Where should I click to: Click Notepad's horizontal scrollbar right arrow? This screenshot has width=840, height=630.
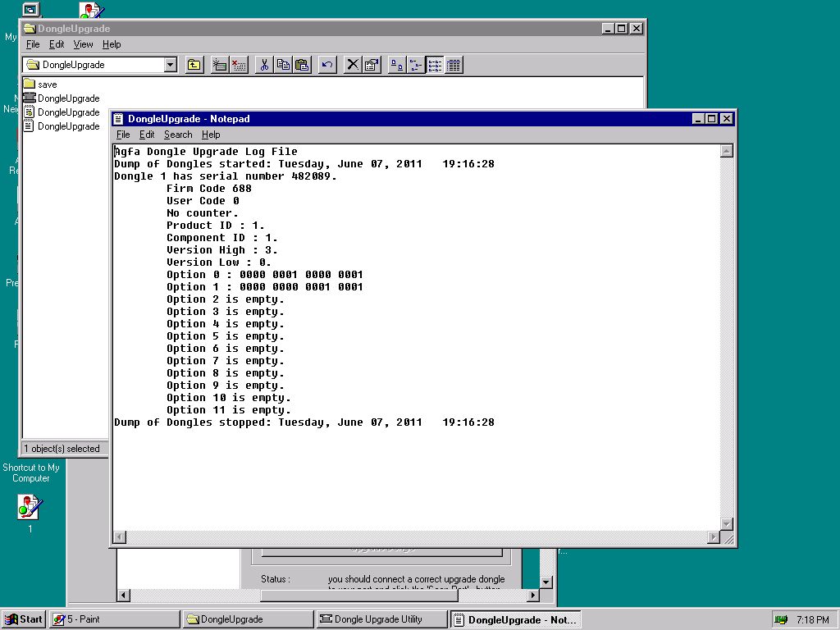(x=714, y=536)
